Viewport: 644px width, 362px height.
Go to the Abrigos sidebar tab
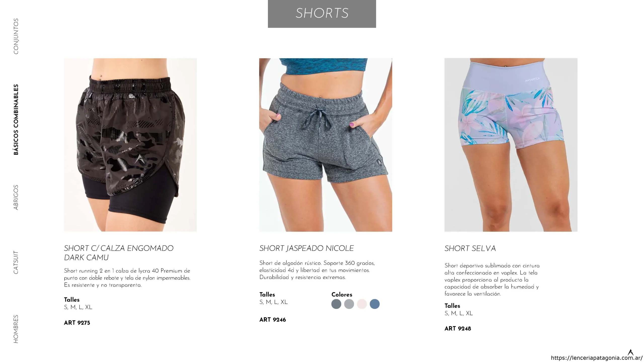click(16, 197)
